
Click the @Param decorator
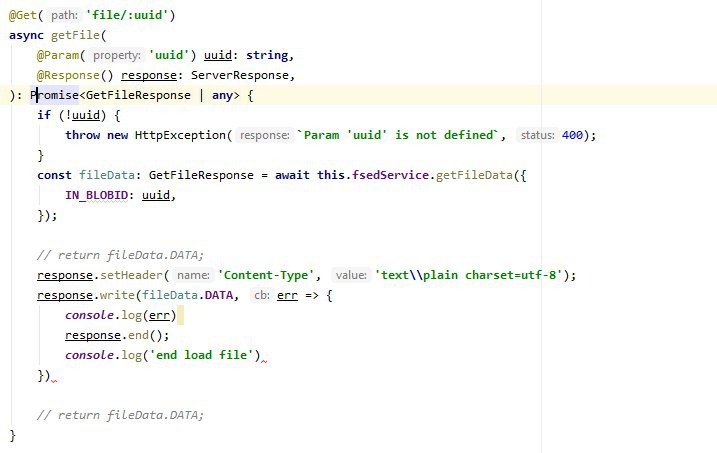coord(58,55)
